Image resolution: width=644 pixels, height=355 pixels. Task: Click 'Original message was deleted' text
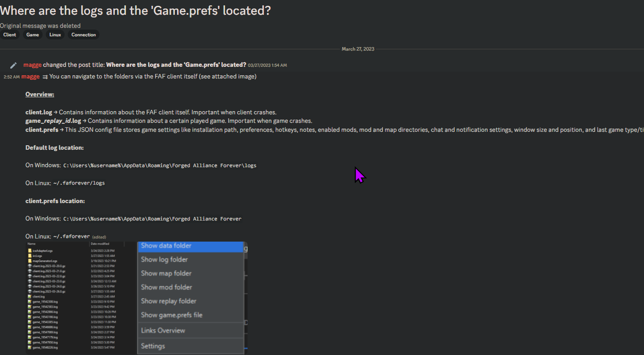coord(40,26)
